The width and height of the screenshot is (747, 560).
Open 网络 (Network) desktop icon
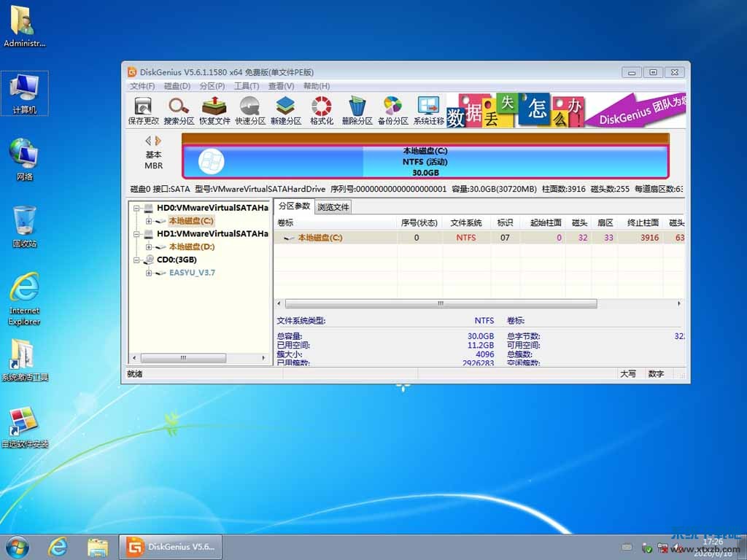24,160
